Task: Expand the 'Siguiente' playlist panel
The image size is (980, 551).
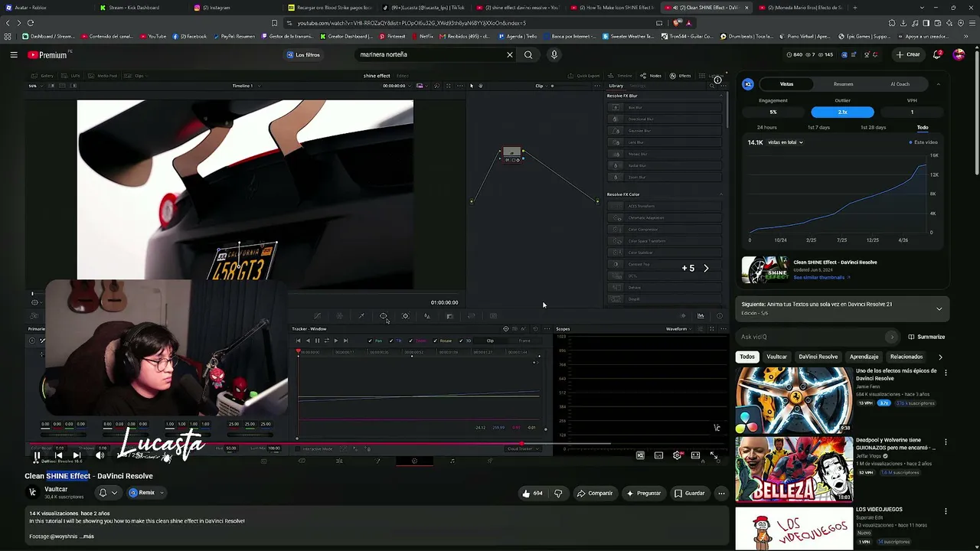Action: 939,308
